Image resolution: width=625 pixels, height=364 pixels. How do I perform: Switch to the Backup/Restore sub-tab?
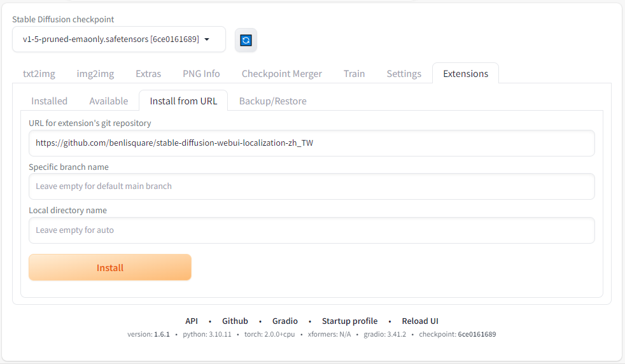pyautogui.click(x=272, y=101)
